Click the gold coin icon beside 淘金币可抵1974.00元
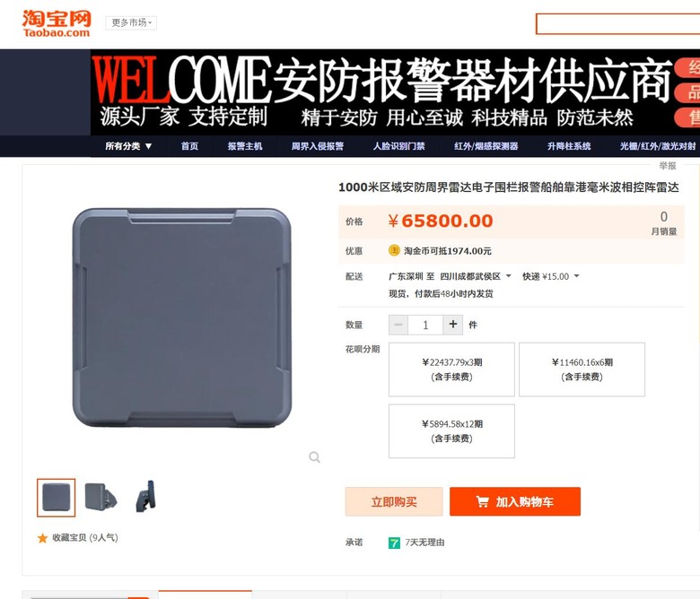This screenshot has width=700, height=599. pyautogui.click(x=394, y=251)
